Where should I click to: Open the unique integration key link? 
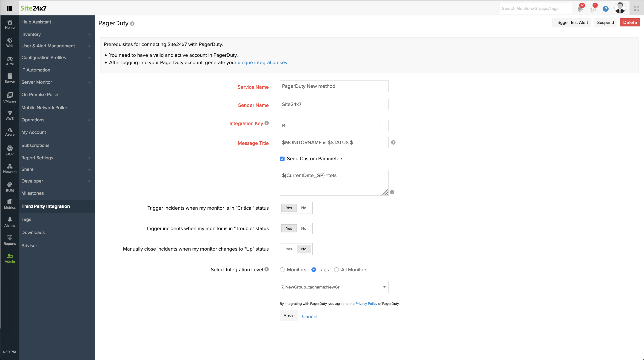(x=262, y=63)
